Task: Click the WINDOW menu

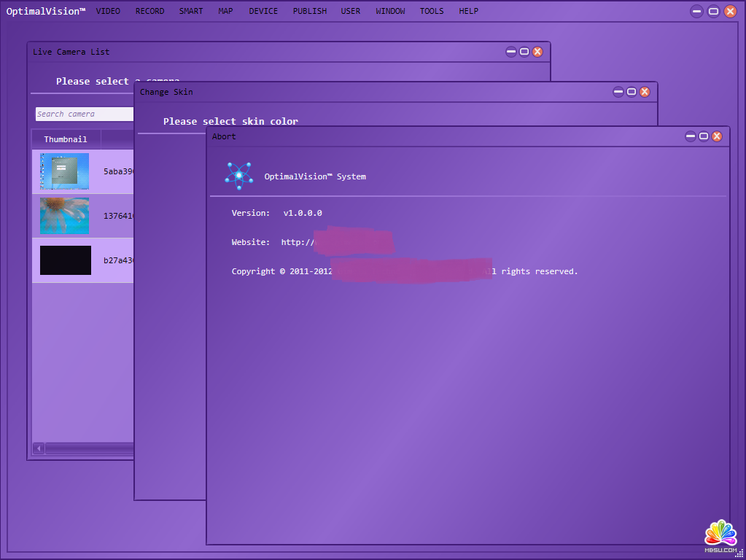Action: (390, 11)
